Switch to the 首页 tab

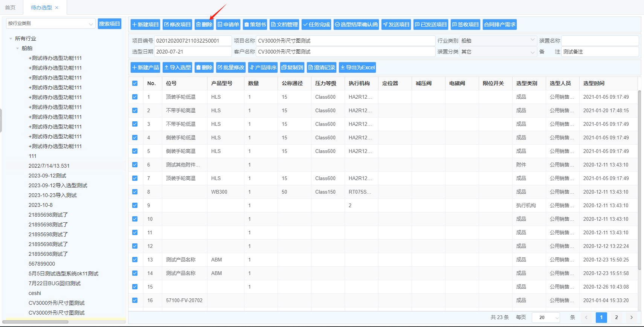[10, 8]
